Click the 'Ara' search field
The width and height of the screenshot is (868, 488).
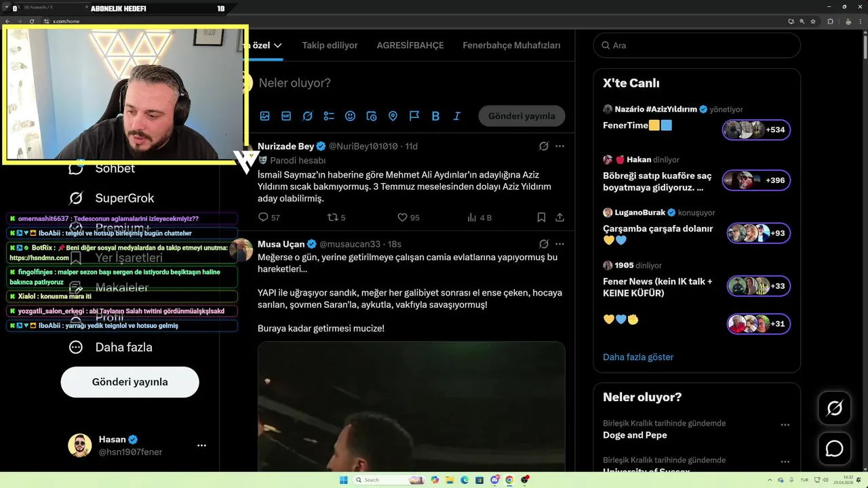(697, 45)
